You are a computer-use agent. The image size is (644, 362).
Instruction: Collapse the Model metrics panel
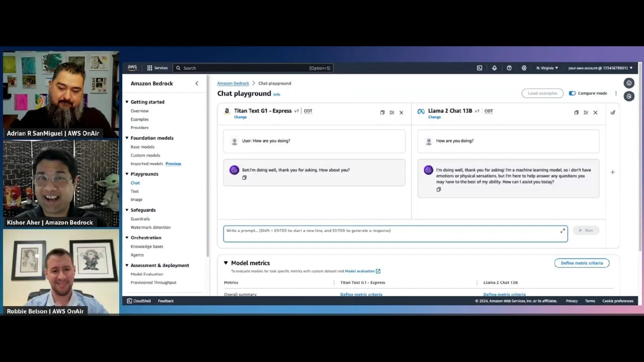[x=226, y=263]
